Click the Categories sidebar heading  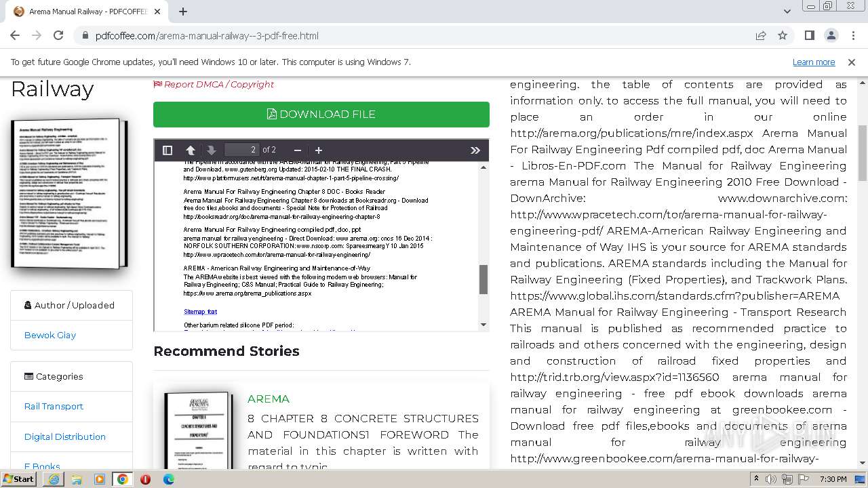tap(54, 376)
